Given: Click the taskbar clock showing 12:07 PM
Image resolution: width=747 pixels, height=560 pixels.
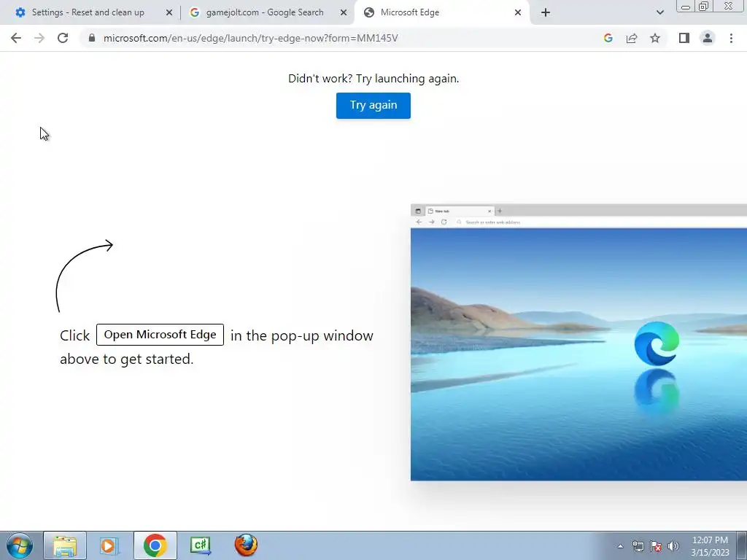Looking at the screenshot, I should pyautogui.click(x=710, y=546).
